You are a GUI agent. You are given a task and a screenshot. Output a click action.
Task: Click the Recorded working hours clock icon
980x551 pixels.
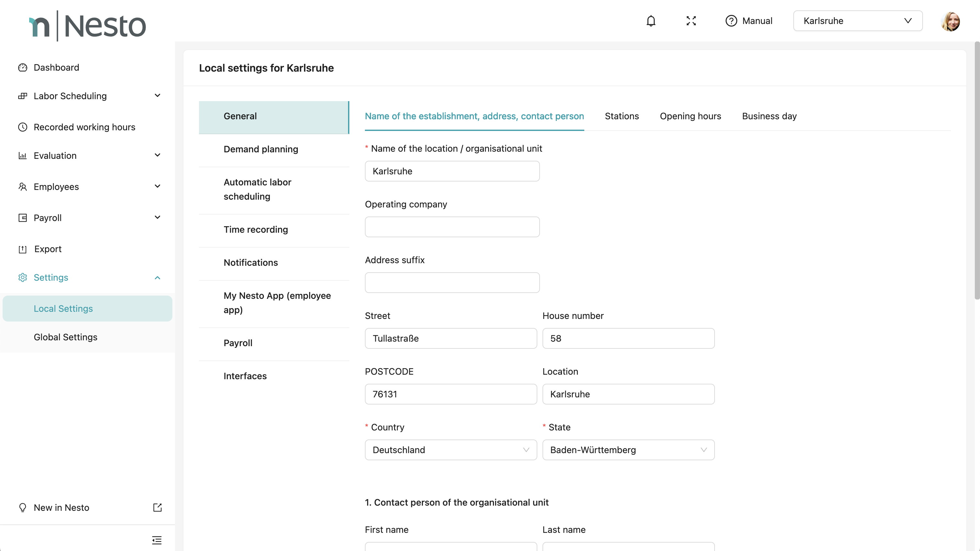[23, 127]
